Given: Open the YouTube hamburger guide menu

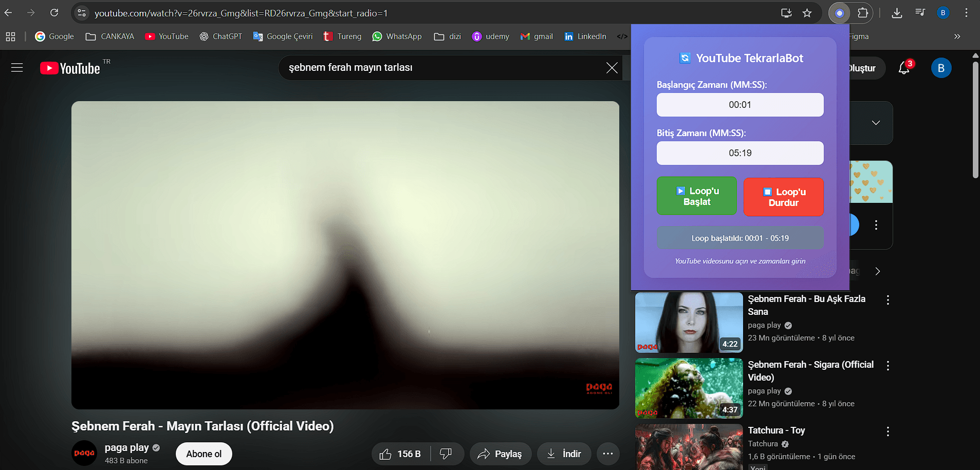Looking at the screenshot, I should 17,68.
